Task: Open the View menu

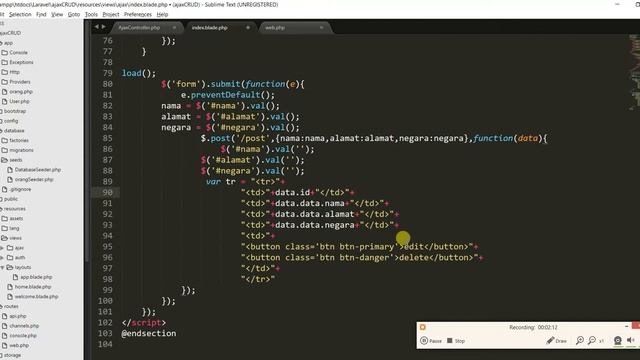Action: [x=57, y=14]
